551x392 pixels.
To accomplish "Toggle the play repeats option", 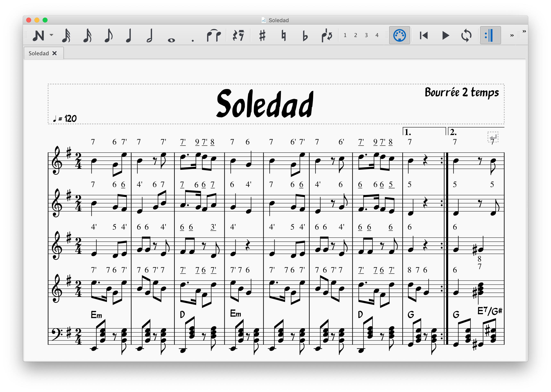I will click(x=490, y=35).
